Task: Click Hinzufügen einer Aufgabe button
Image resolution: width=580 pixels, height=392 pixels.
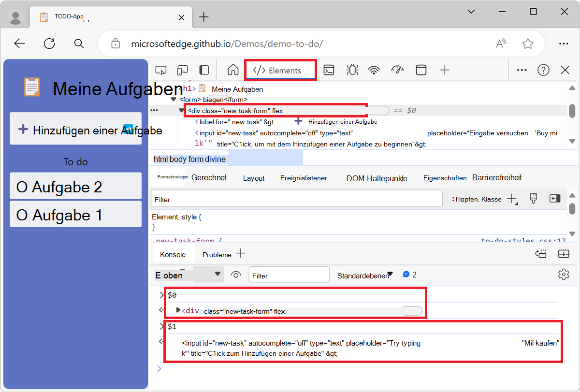Action: click(75, 129)
